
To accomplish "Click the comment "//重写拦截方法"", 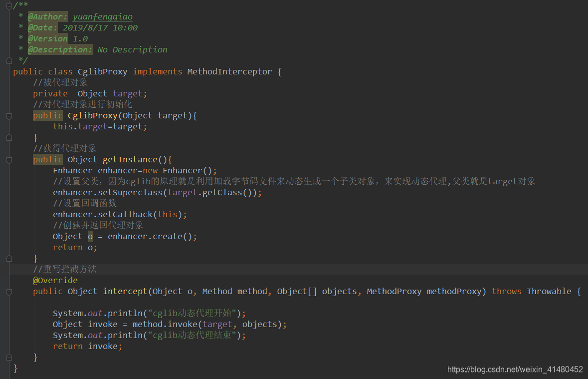I will [x=65, y=269].
